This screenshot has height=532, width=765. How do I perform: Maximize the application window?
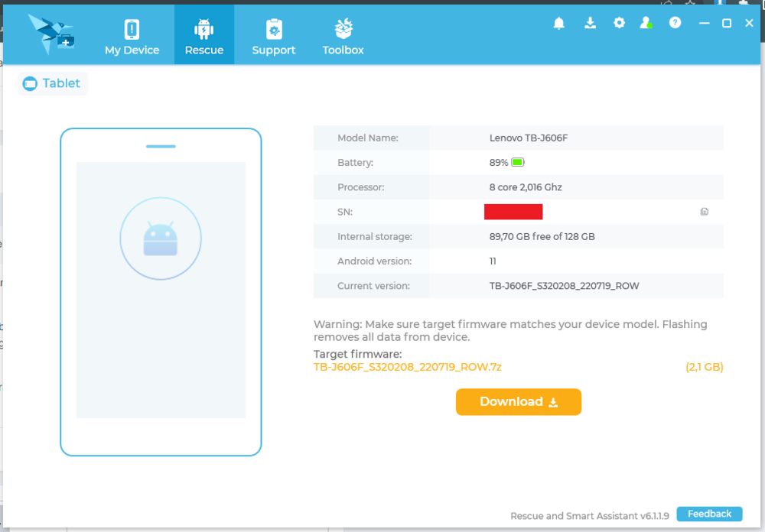(x=727, y=24)
